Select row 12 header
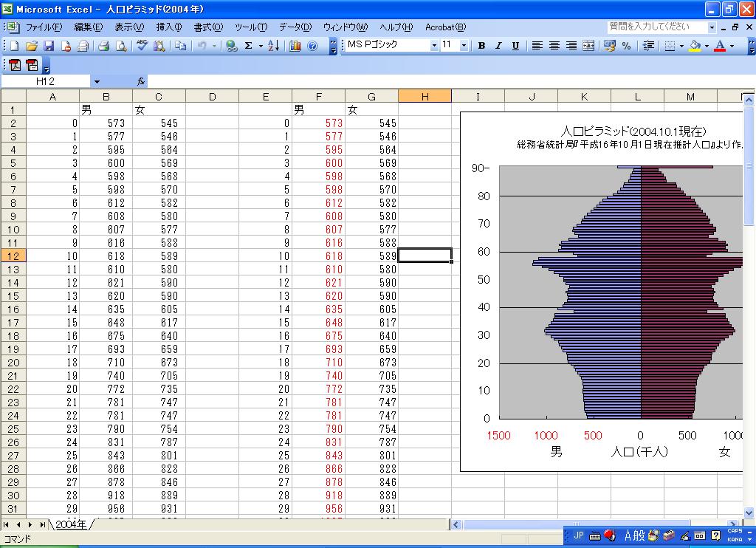756x548 pixels. tap(13, 256)
